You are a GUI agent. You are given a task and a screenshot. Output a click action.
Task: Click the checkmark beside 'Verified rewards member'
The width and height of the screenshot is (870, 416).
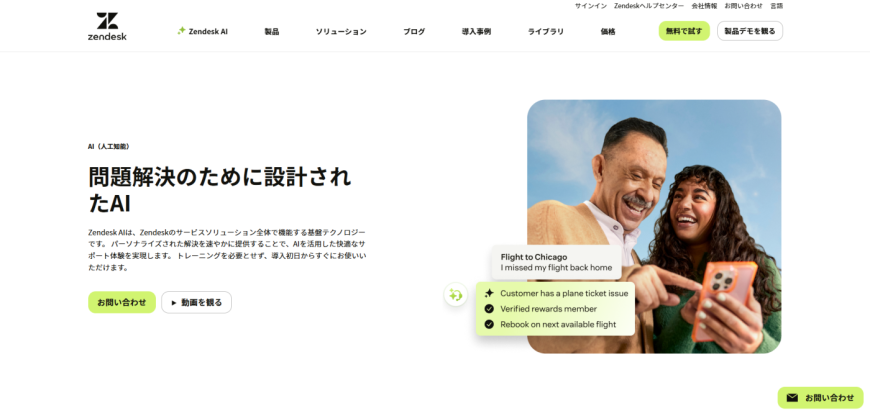(x=489, y=309)
